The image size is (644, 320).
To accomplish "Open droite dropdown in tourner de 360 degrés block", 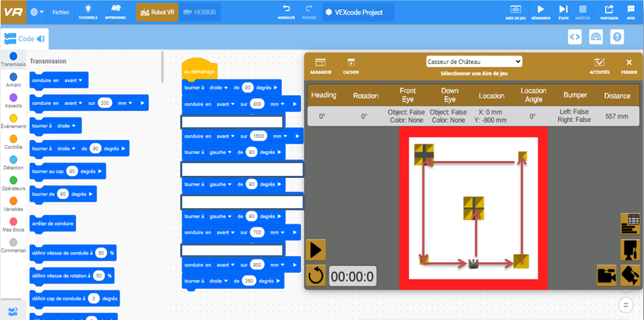I will tap(220, 281).
